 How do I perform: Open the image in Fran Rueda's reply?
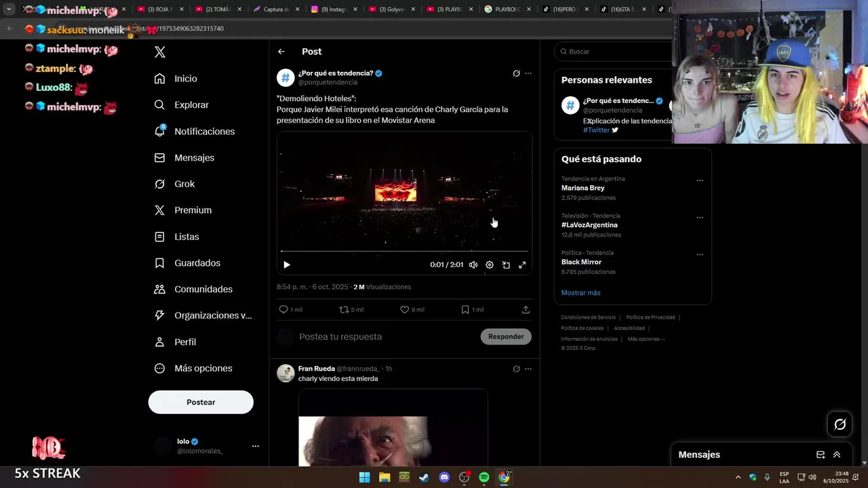[x=393, y=428]
